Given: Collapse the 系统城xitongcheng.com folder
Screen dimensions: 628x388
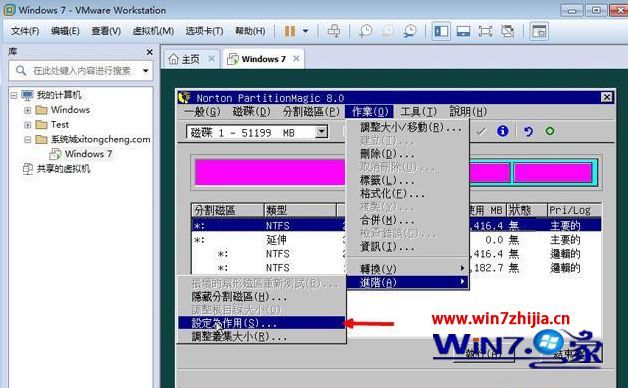Looking at the screenshot, I should coord(27,140).
